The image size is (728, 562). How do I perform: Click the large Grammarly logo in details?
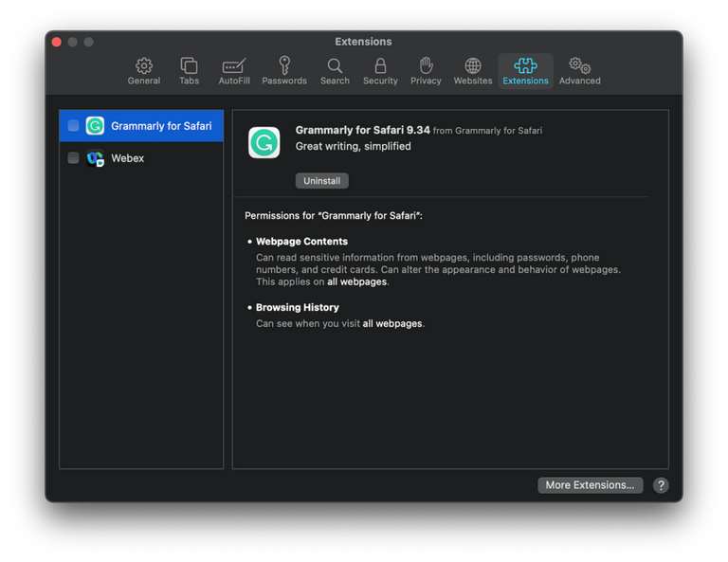pyautogui.click(x=264, y=142)
